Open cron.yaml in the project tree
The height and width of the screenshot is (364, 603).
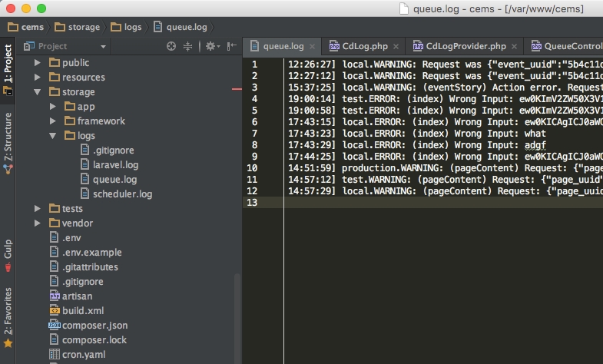83,354
